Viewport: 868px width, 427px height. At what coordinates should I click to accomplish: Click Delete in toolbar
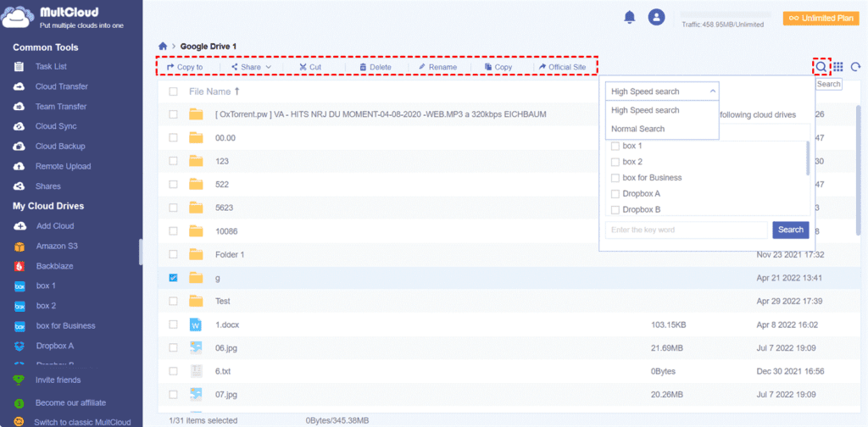376,67
